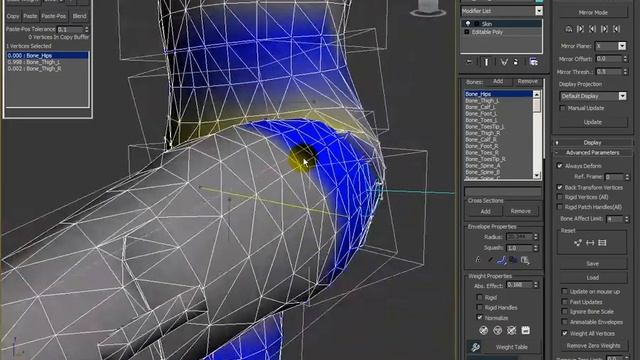Click Paste Green to Blue Verts icon
The height and width of the screenshot is (360, 640).
pos(604,29)
